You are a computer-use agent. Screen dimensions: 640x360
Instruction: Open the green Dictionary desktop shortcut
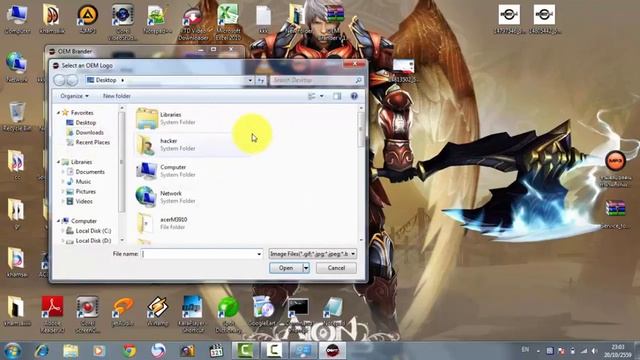228,313
